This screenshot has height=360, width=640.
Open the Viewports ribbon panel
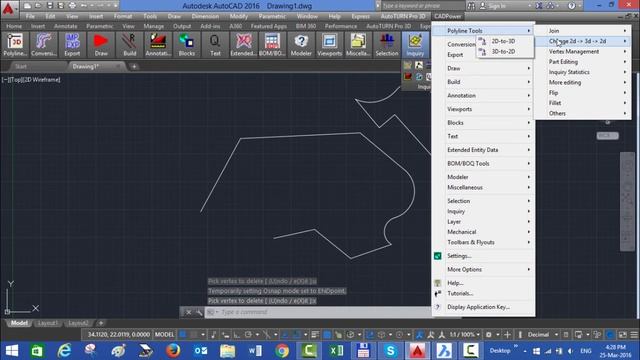pyautogui.click(x=329, y=45)
